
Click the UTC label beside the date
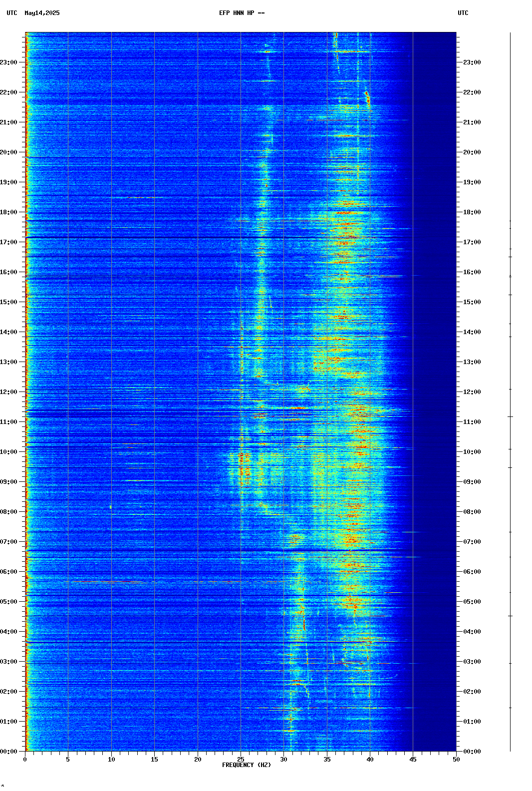[12, 13]
